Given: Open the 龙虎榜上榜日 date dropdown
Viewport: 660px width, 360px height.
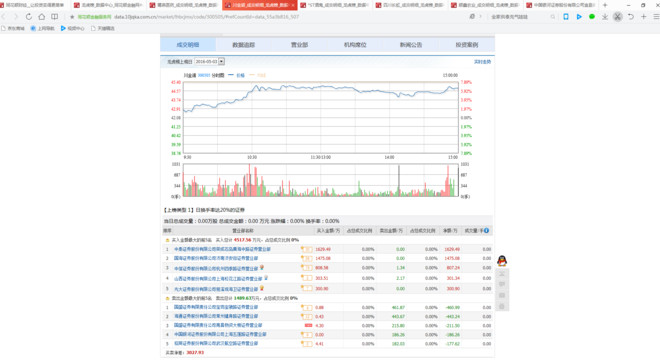Looking at the screenshot, I should pyautogui.click(x=221, y=61).
